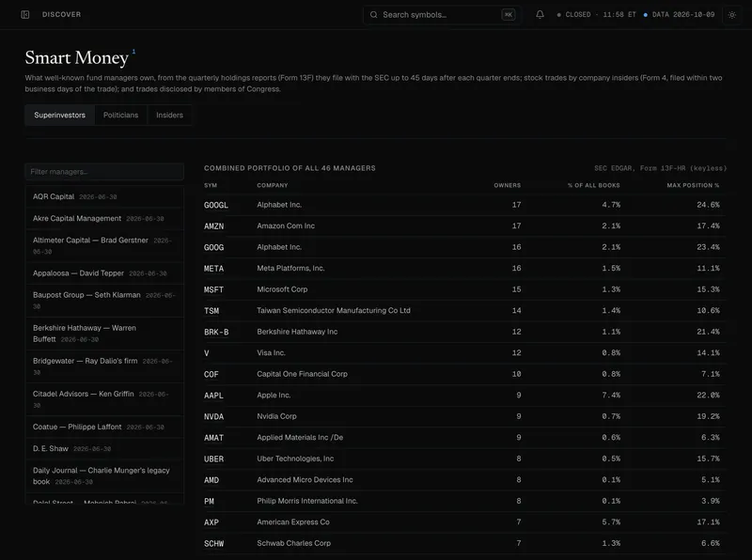The width and height of the screenshot is (752, 560).
Task: Collapse the sidebar panel icon
Action: tap(25, 15)
